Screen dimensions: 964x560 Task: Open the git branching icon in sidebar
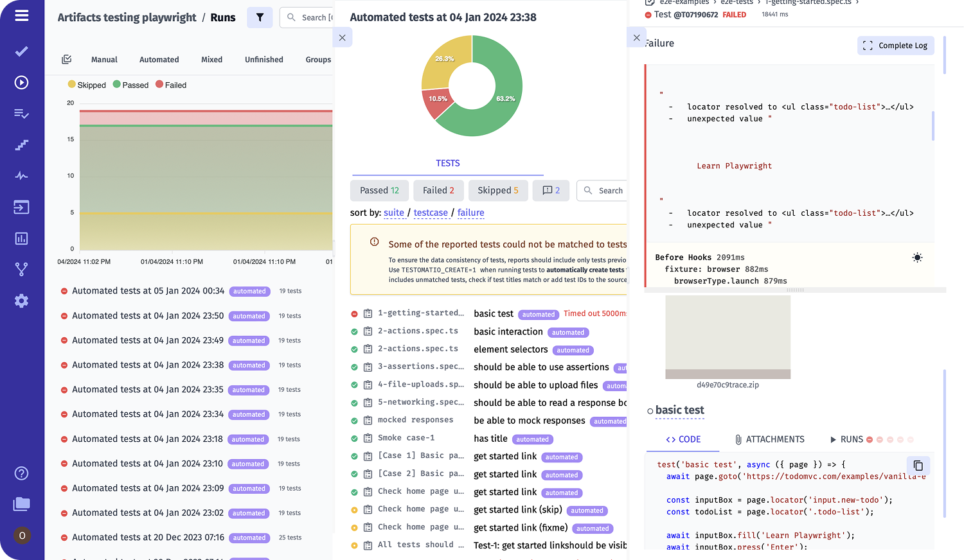(x=21, y=269)
